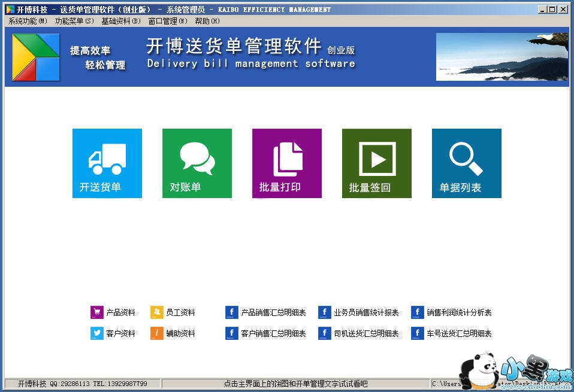Open the 帮助(H) menu
The image size is (574, 392).
coord(207,21)
